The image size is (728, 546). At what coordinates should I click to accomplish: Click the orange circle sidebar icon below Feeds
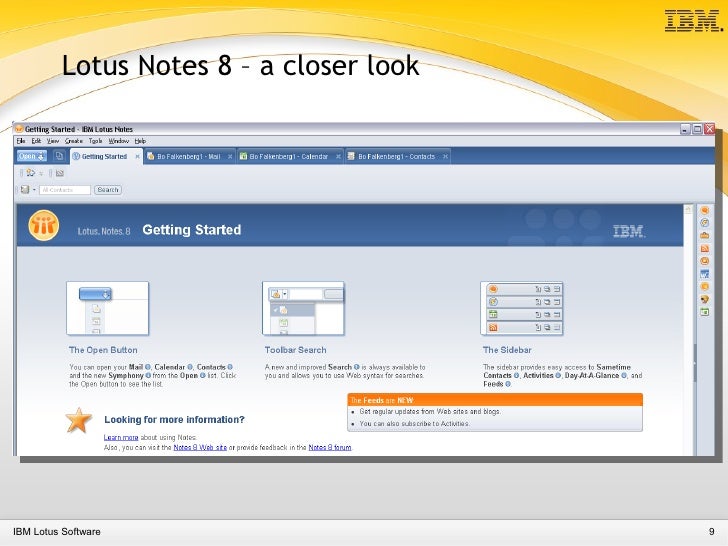(705, 261)
